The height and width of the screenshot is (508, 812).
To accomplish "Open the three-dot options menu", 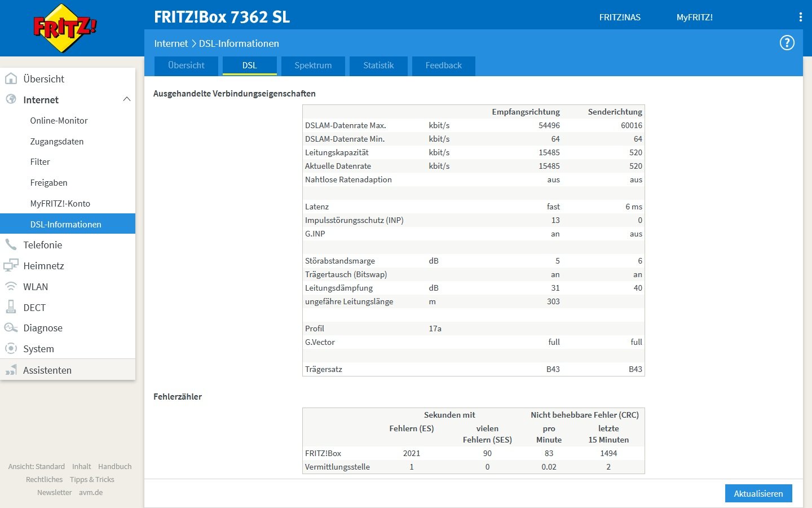I will [800, 17].
